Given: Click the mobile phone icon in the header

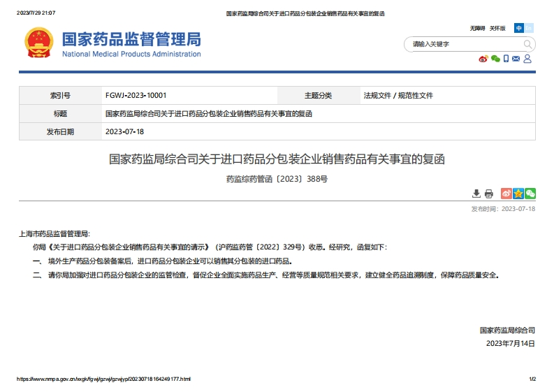Looking at the screenshot, I should pos(506,59).
